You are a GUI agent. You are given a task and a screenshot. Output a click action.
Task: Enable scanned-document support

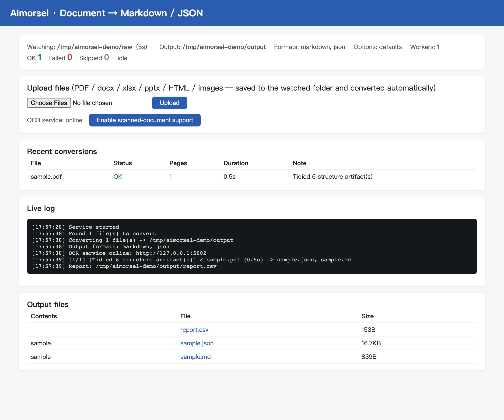click(x=145, y=120)
